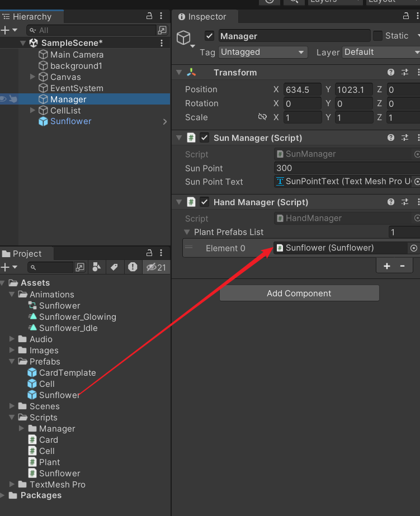Click the Project panel error filter icon
Screen dimensions: 420x516
pos(133,267)
